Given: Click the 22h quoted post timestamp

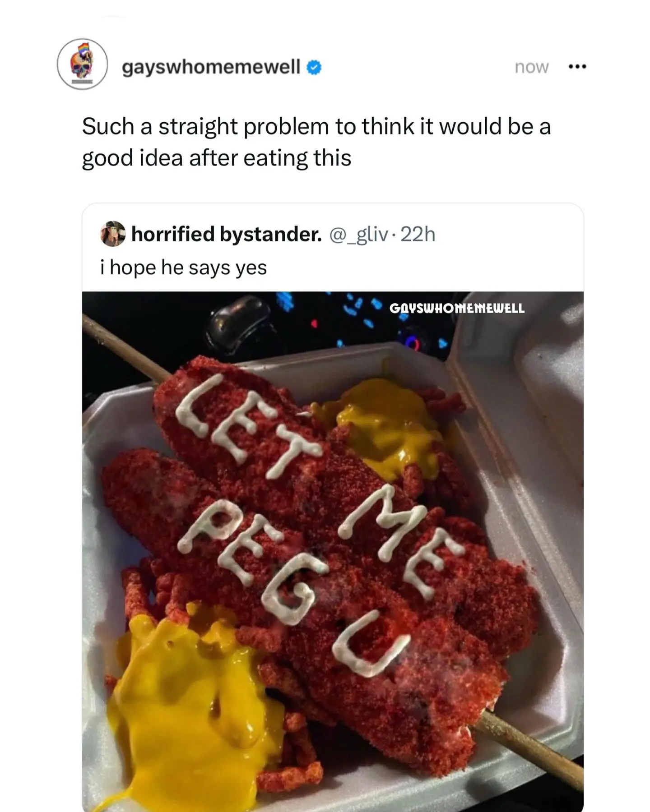Looking at the screenshot, I should click(418, 234).
